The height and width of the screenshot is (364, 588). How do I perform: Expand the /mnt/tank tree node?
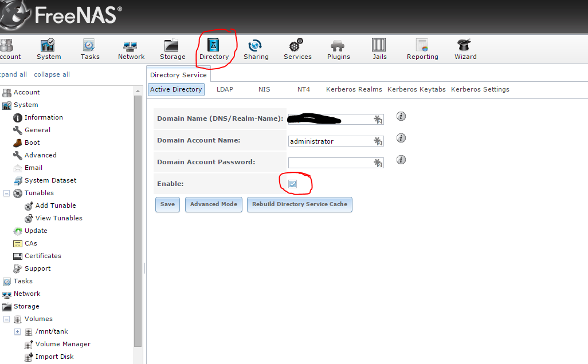18,332
